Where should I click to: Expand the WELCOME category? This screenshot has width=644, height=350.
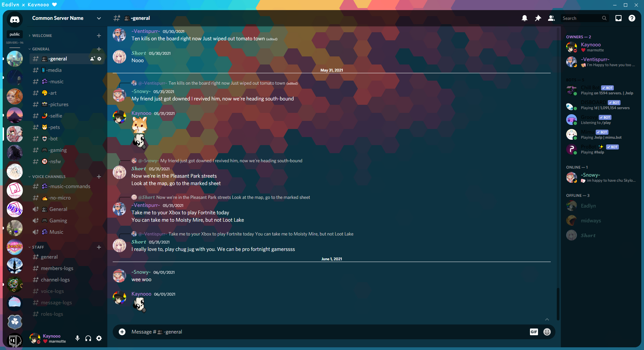coord(42,36)
